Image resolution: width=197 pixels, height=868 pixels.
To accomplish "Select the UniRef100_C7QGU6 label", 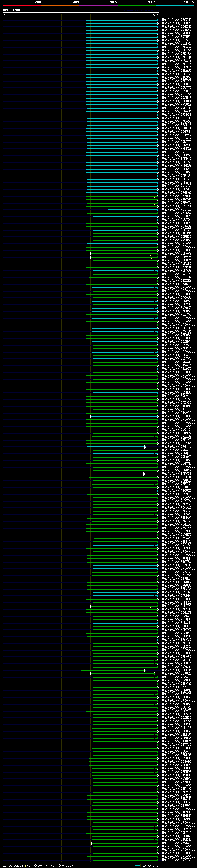I will 177,297.
